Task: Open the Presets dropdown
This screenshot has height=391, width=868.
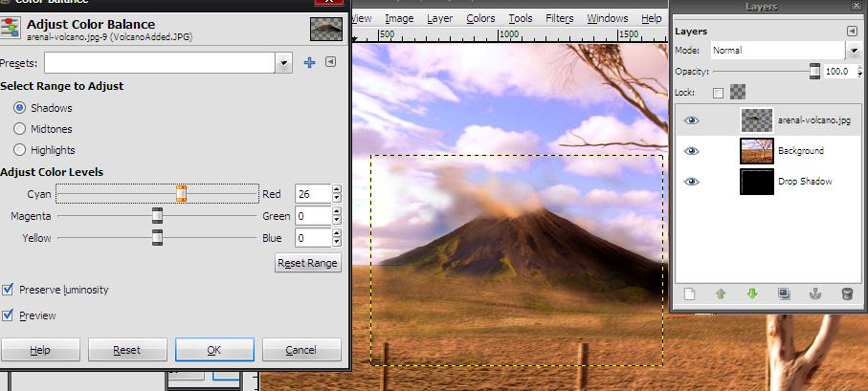Action: click(x=283, y=62)
